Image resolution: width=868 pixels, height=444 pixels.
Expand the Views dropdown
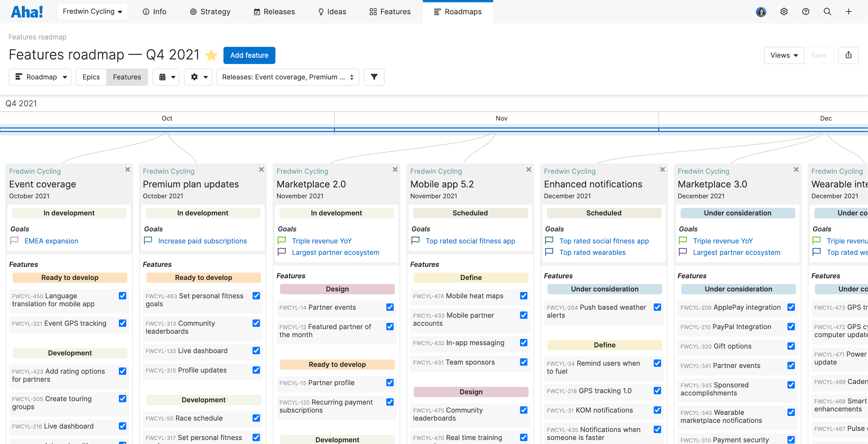784,55
